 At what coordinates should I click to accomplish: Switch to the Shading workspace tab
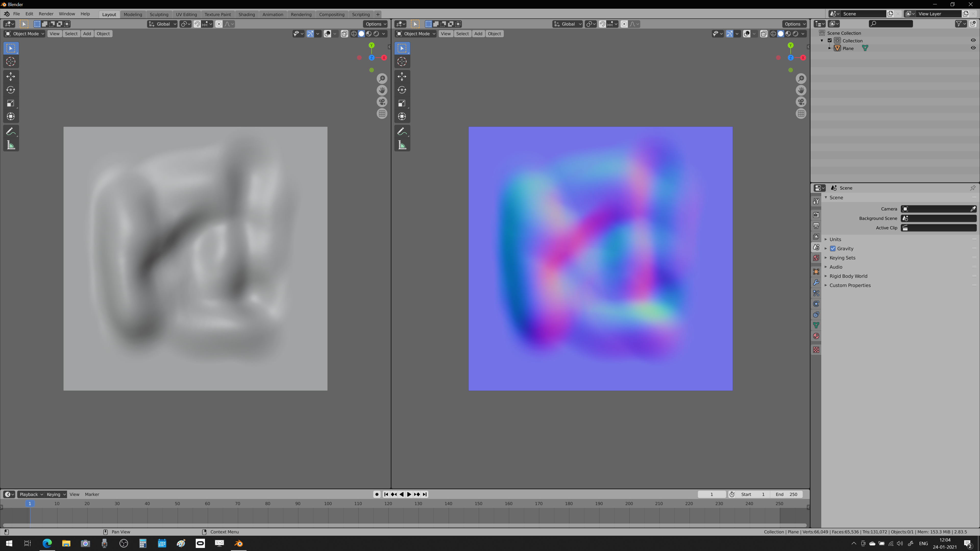[247, 14]
